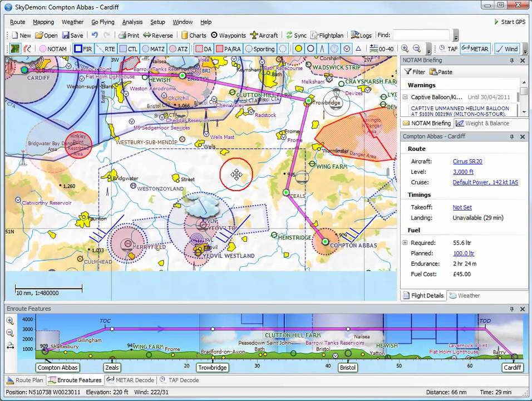Expand the Required fuel breakdown

(405, 243)
